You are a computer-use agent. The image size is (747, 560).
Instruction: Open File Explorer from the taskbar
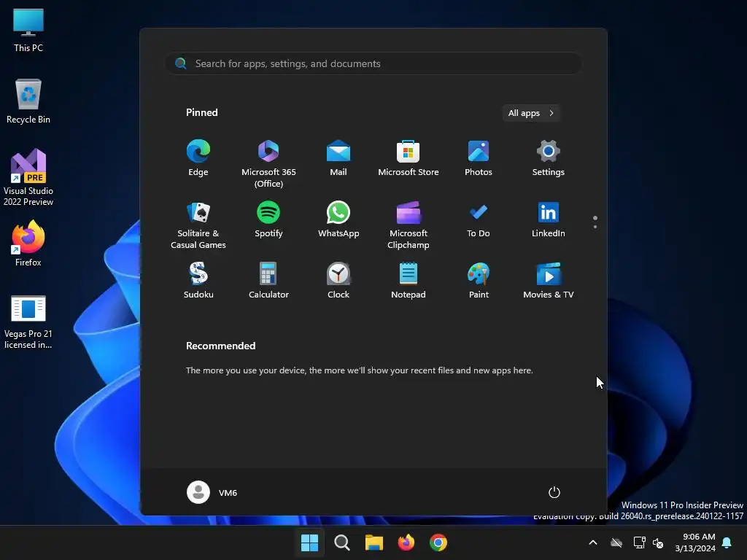point(374,542)
